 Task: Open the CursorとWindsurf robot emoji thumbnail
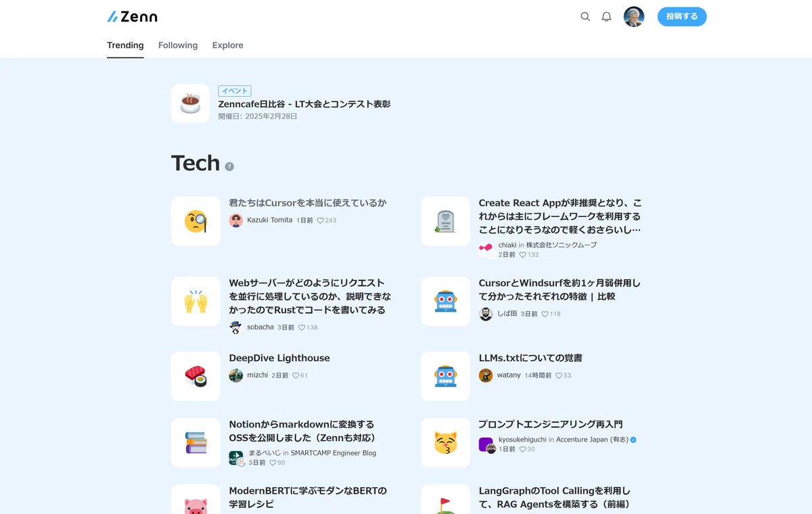pyautogui.click(x=445, y=301)
